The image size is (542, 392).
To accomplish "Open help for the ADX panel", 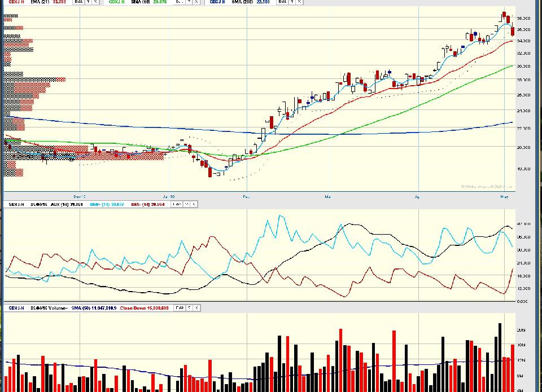I will pyautogui.click(x=186, y=204).
